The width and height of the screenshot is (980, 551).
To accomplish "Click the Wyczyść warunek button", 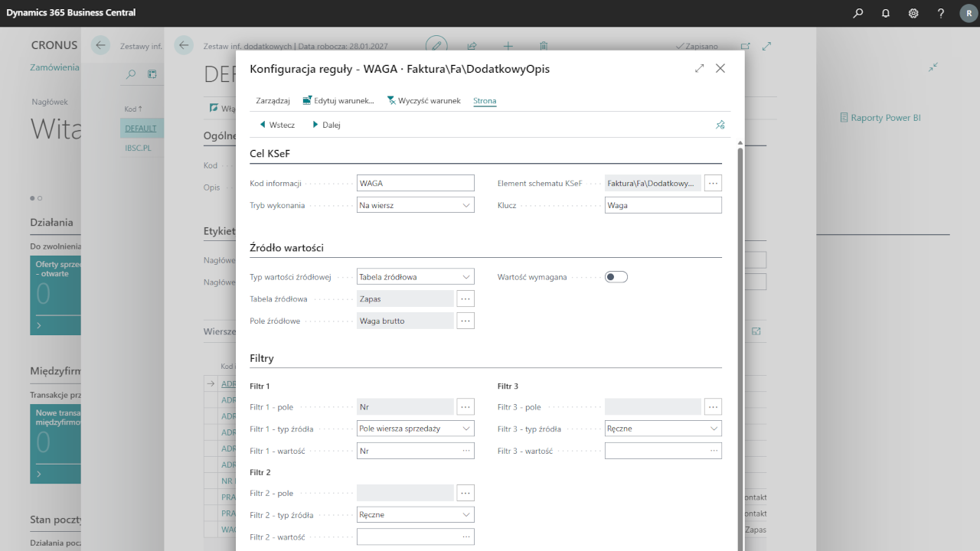I will point(424,100).
